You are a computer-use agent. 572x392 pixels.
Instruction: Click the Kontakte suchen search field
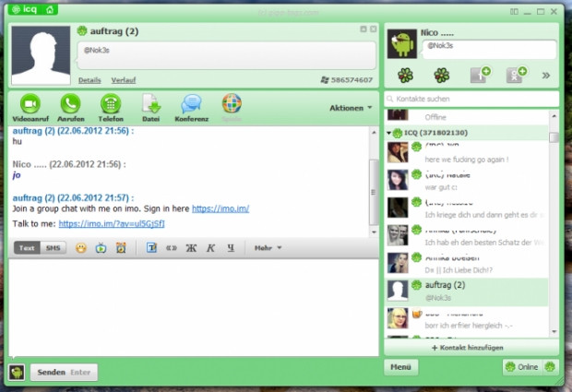coord(471,99)
